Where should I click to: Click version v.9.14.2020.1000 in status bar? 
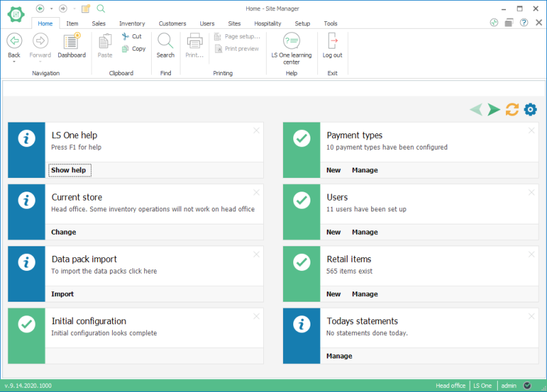[28, 386]
